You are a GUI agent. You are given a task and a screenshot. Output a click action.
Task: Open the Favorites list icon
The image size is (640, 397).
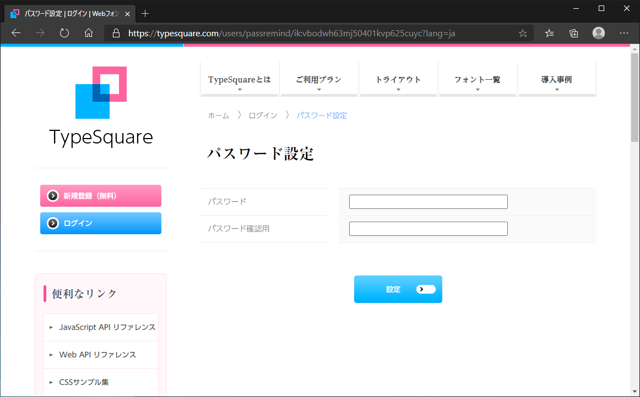point(549,33)
